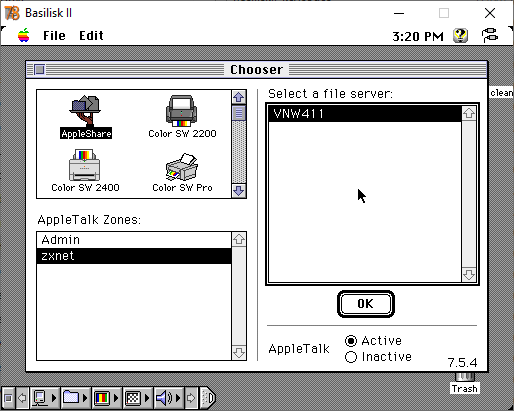Click the Chooser title bar
The height and width of the screenshot is (411, 514).
click(256, 69)
